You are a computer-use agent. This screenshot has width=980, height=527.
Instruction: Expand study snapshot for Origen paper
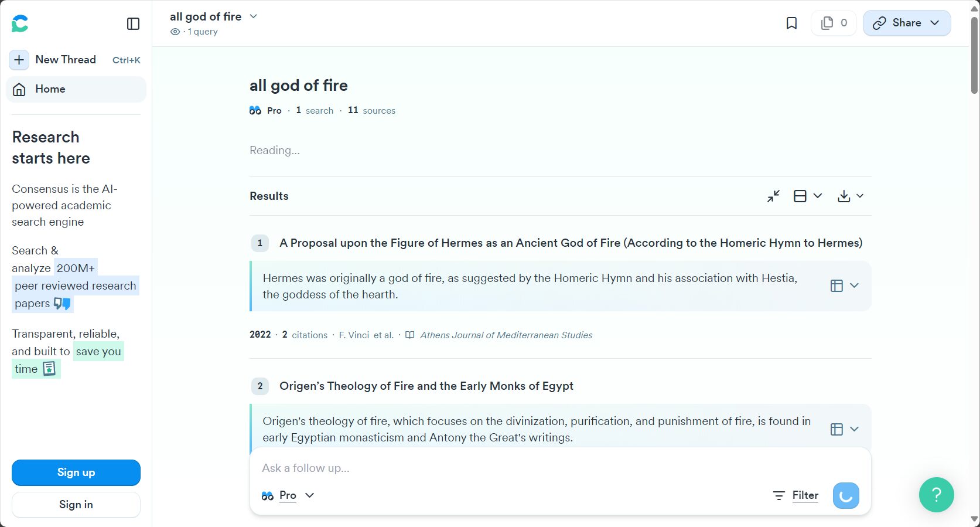(x=844, y=429)
